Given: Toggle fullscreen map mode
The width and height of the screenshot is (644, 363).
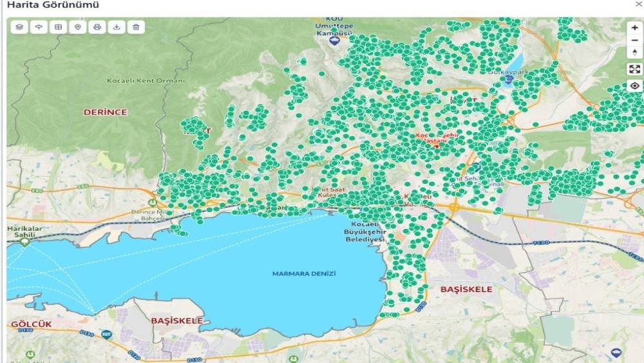Looking at the screenshot, I should (635, 69).
